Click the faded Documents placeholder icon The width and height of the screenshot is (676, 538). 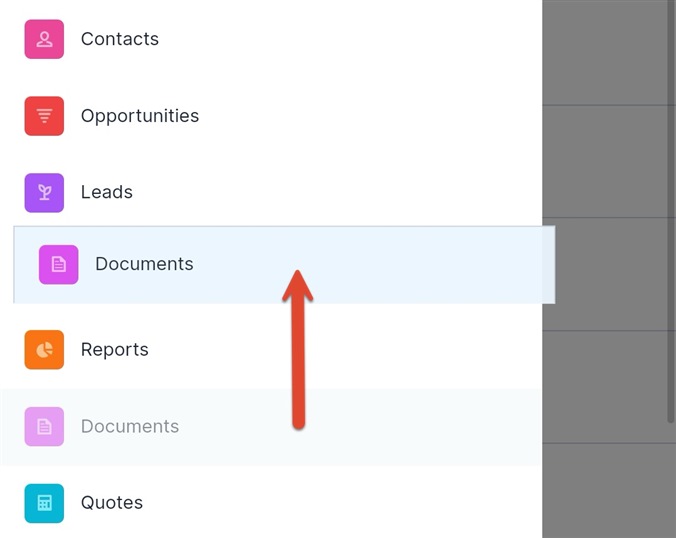(x=44, y=427)
